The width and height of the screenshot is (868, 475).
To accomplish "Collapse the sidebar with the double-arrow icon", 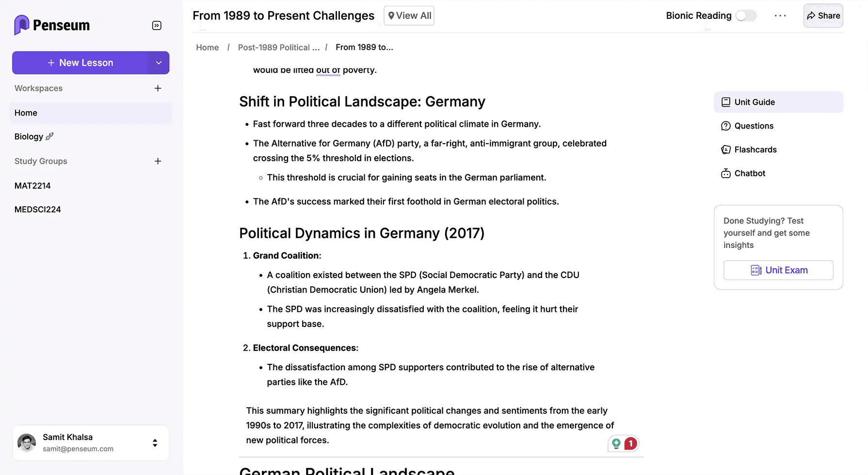I will [x=156, y=25].
